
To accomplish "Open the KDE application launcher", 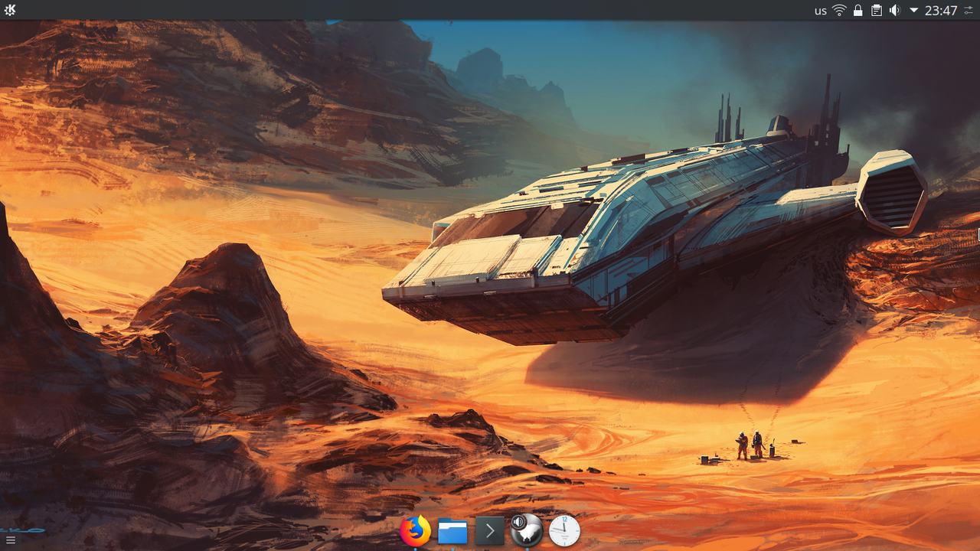I will click(x=10, y=10).
